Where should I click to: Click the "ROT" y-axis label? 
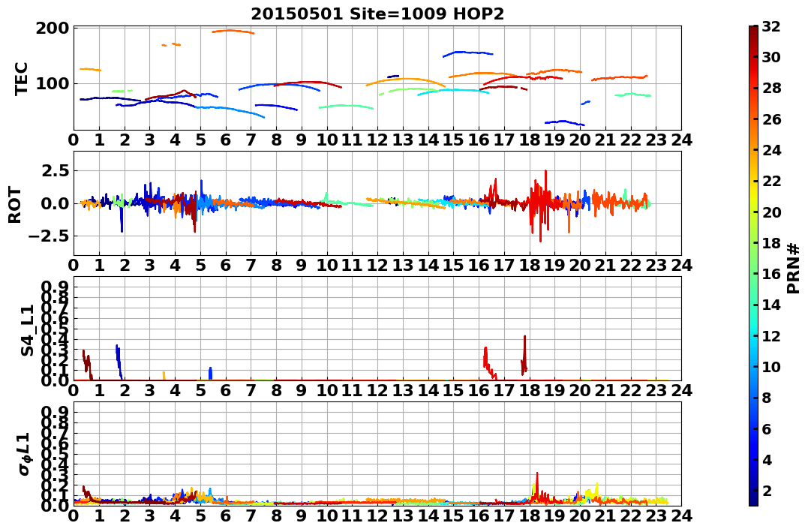point(15,205)
